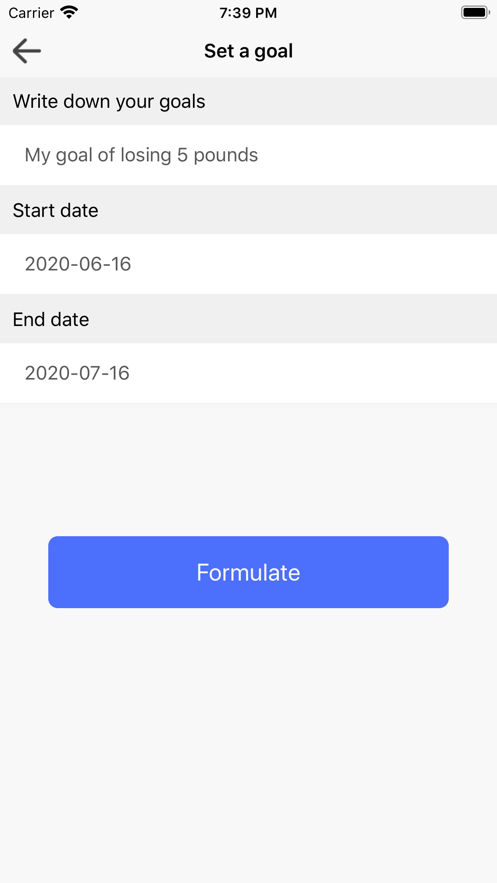The image size is (497, 883).
Task: Tap blank space between End date field and Formulate
Action: tap(248, 470)
